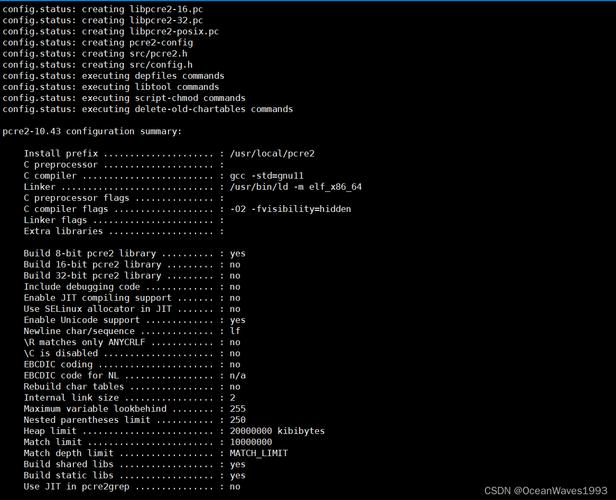Select 'pcre2-10.43 configuration summary:' heading
616x500 pixels.
[x=92, y=131]
